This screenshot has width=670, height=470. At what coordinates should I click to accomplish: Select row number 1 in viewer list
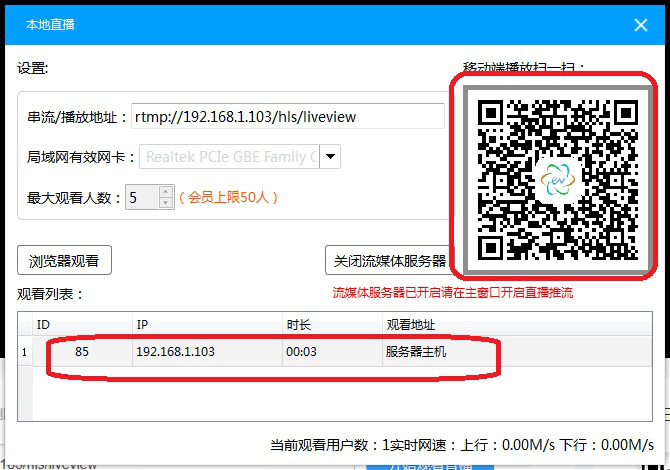25,352
